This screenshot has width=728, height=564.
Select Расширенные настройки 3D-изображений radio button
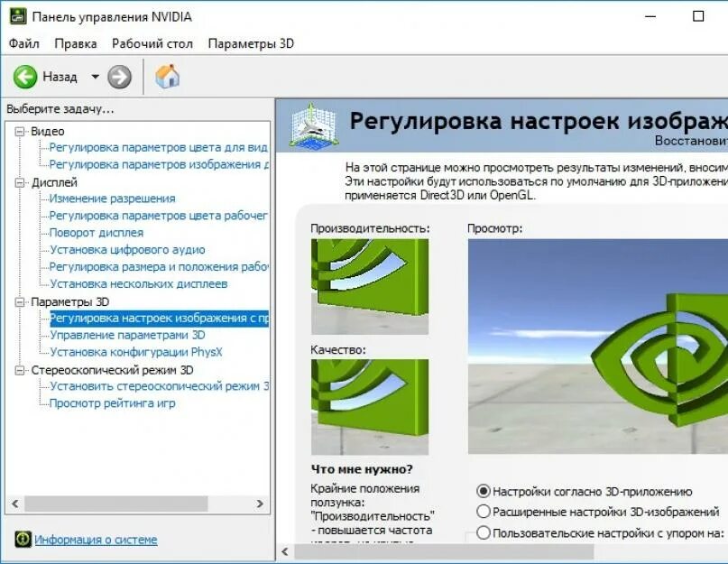pyautogui.click(x=484, y=512)
